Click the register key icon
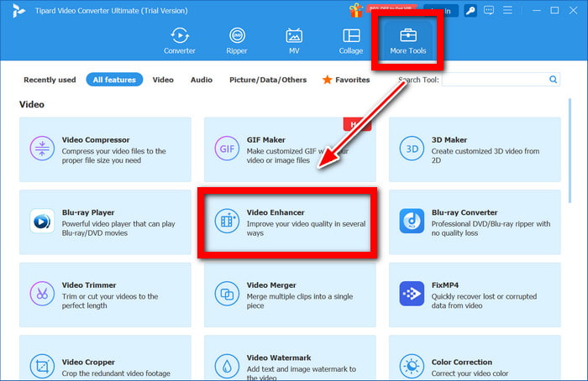Image resolution: width=588 pixels, height=381 pixels. click(473, 10)
